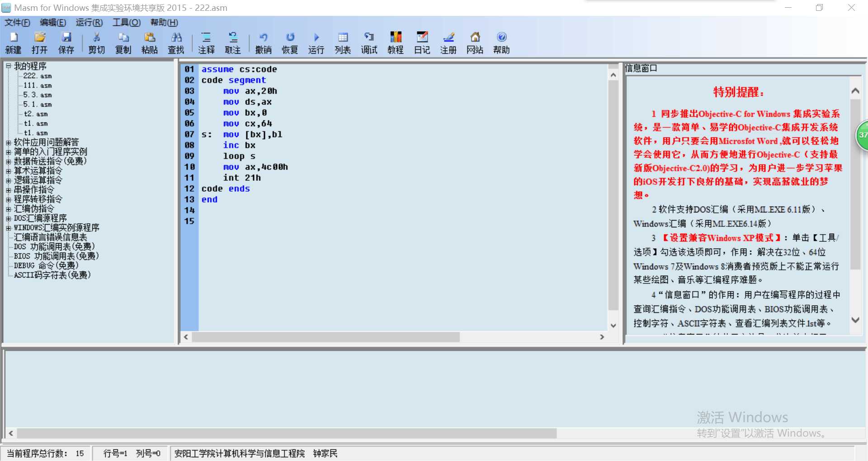Open the 网站 (Website) home icon
The height and width of the screenshot is (461, 868).
click(x=475, y=37)
